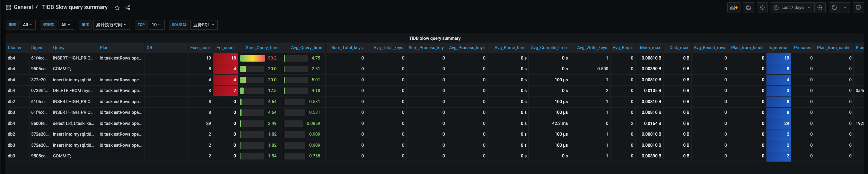Click the 0.0105 B Mem_max cell
The image size is (868, 174).
pos(649,91)
